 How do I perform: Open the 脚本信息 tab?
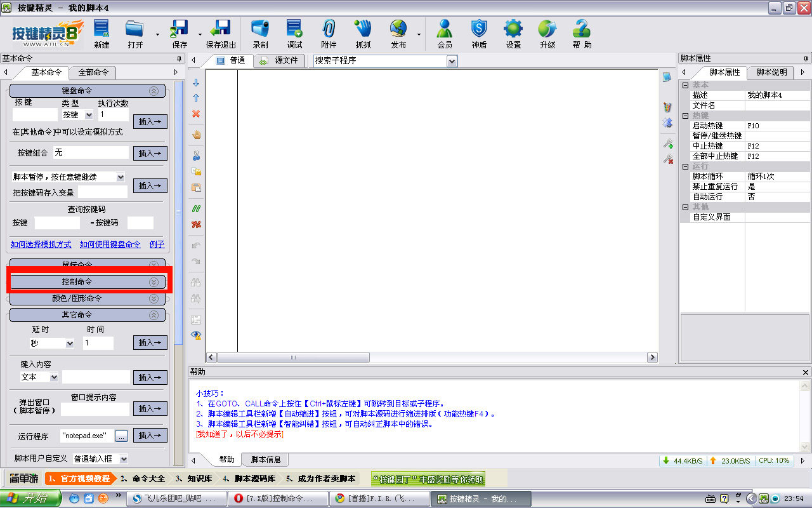click(x=266, y=459)
